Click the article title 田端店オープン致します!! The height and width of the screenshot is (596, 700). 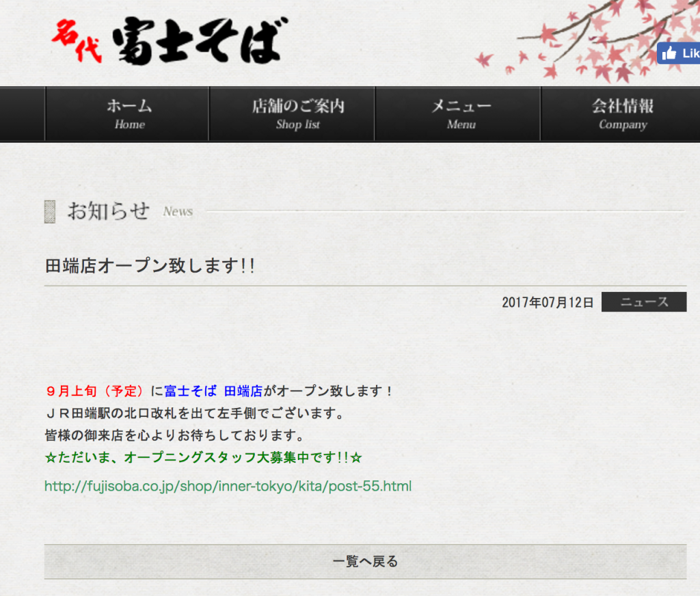150,266
